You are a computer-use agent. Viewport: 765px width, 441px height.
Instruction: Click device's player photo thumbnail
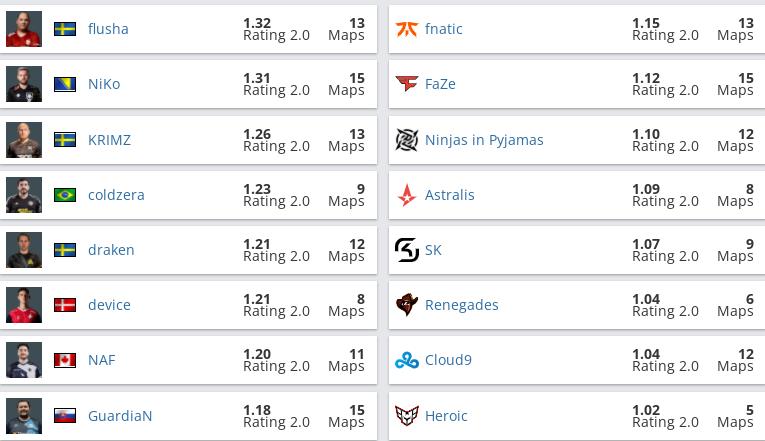click(24, 305)
